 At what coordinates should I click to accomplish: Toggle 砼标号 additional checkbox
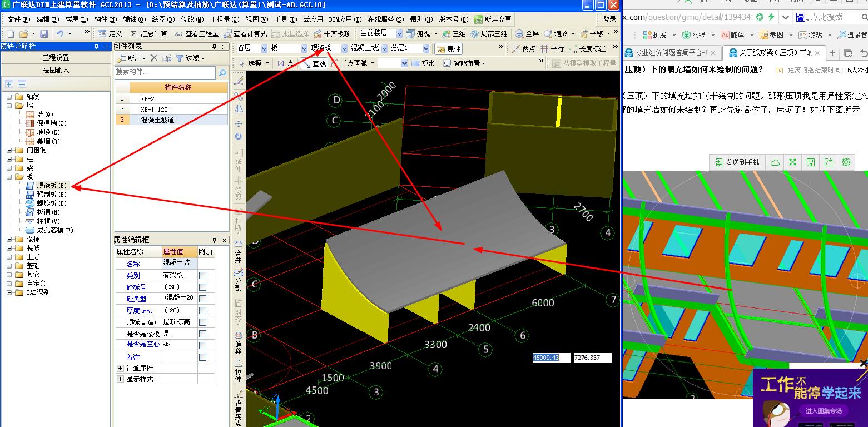coord(203,287)
